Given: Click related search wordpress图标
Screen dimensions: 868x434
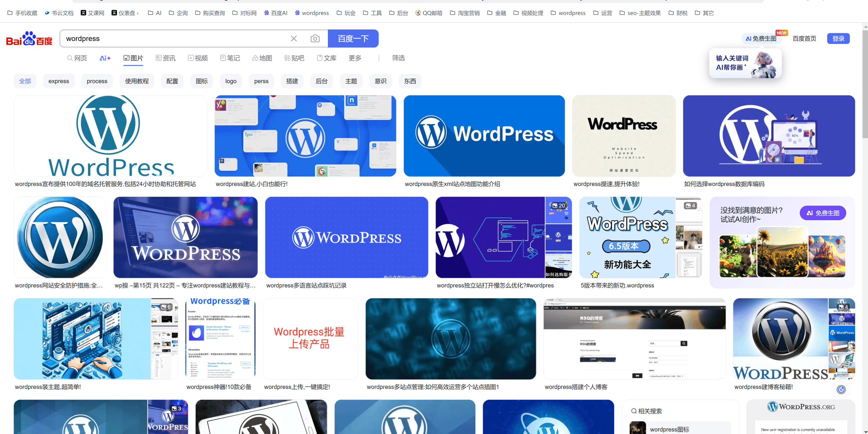Looking at the screenshot, I should (x=680, y=429).
